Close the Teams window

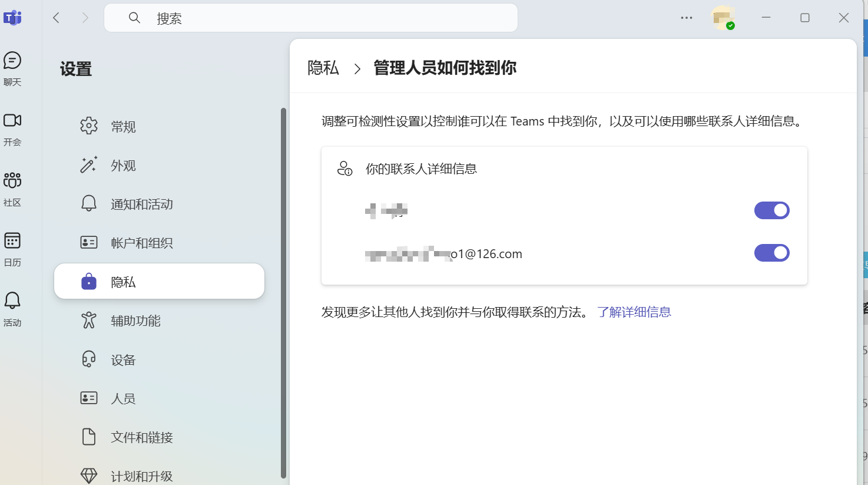pos(844,18)
